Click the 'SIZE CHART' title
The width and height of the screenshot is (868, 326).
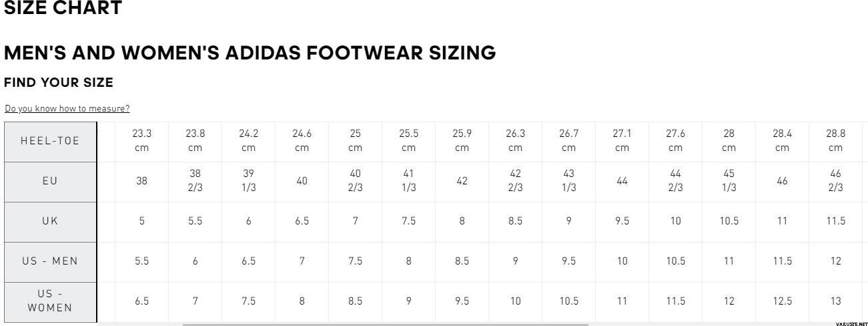(x=63, y=9)
